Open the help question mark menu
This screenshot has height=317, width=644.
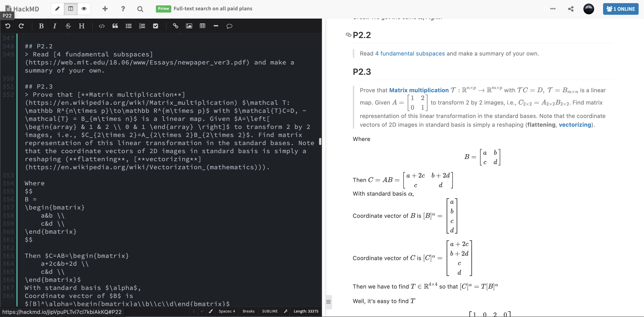(x=123, y=9)
